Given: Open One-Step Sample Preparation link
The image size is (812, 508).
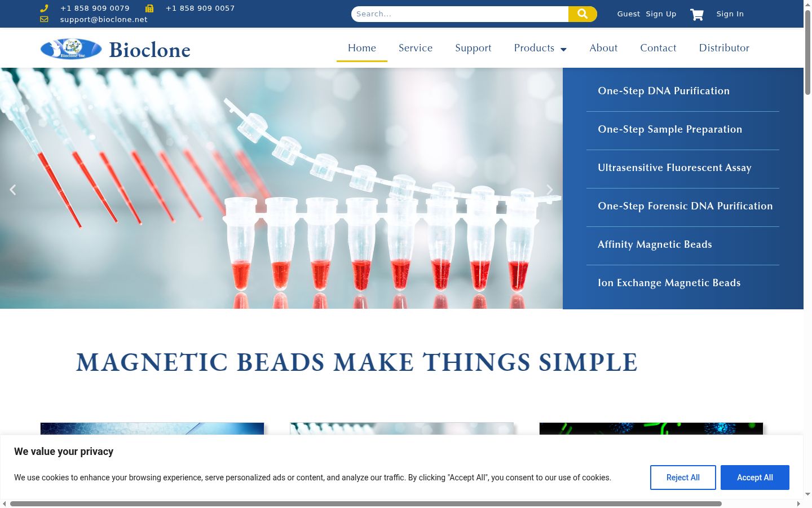Looking at the screenshot, I should click(x=670, y=129).
